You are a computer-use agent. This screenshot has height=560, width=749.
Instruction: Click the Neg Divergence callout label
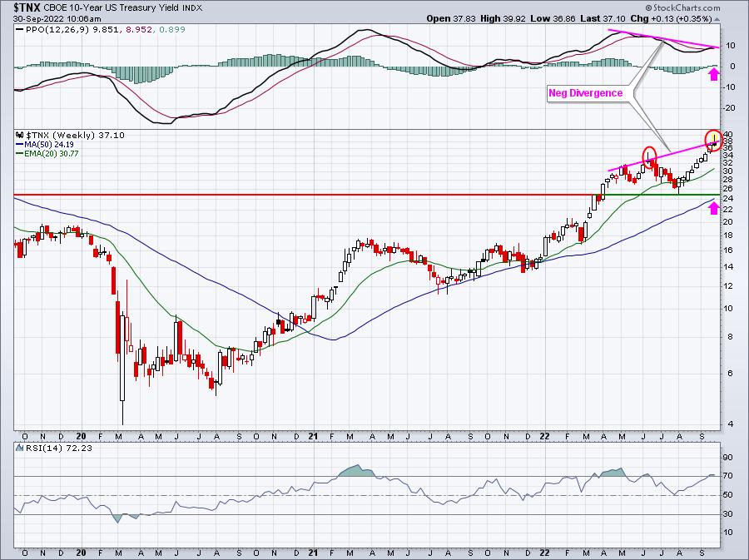tap(585, 93)
